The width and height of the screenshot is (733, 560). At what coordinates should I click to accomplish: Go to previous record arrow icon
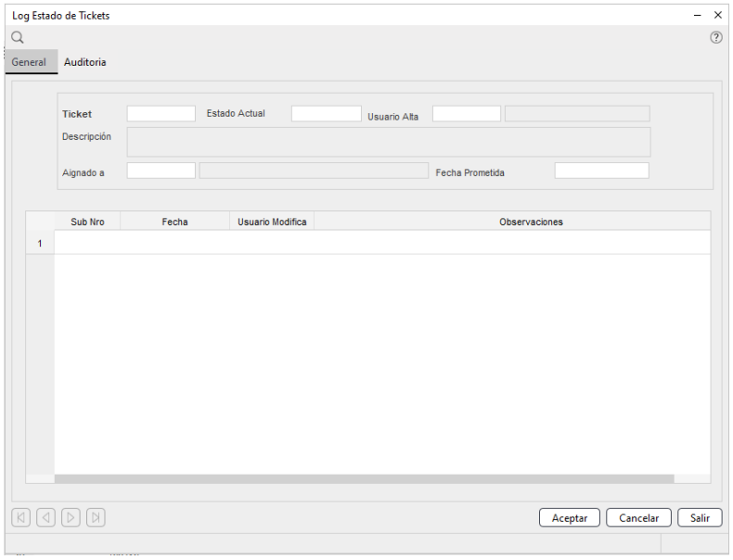click(x=45, y=517)
